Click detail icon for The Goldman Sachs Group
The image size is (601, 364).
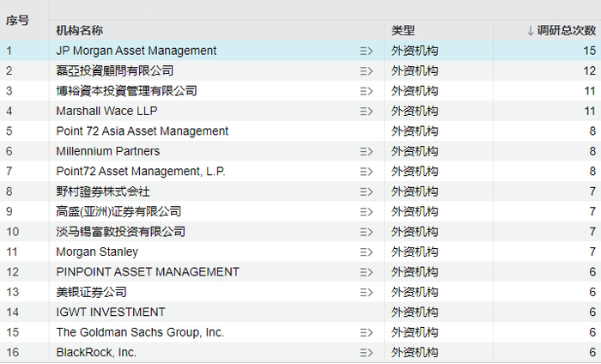click(367, 332)
